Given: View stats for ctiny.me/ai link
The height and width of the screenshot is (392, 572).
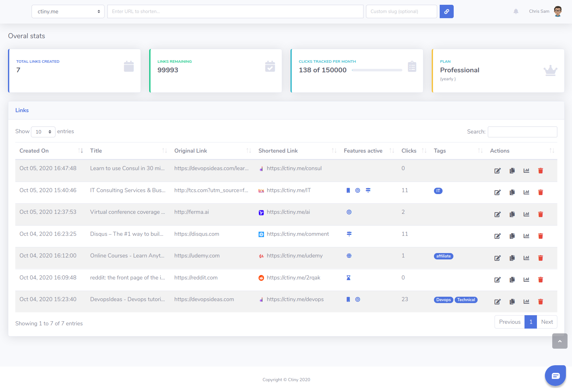Looking at the screenshot, I should click(526, 214).
